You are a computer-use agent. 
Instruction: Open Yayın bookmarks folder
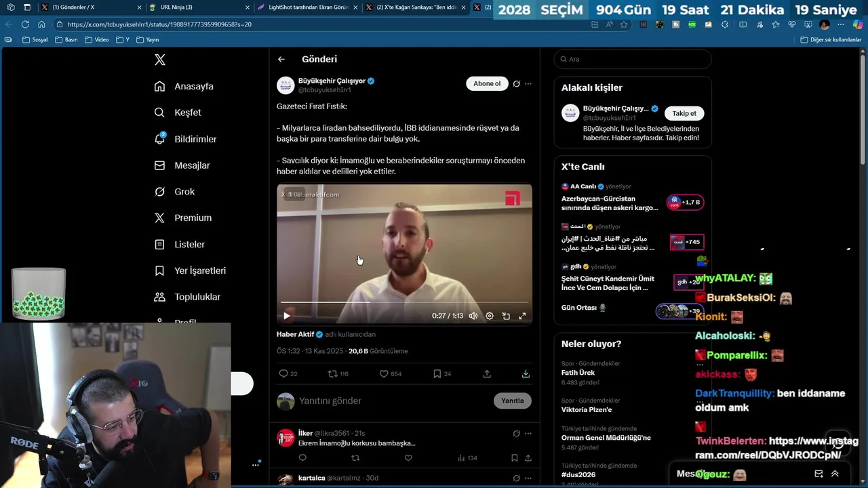(x=148, y=40)
